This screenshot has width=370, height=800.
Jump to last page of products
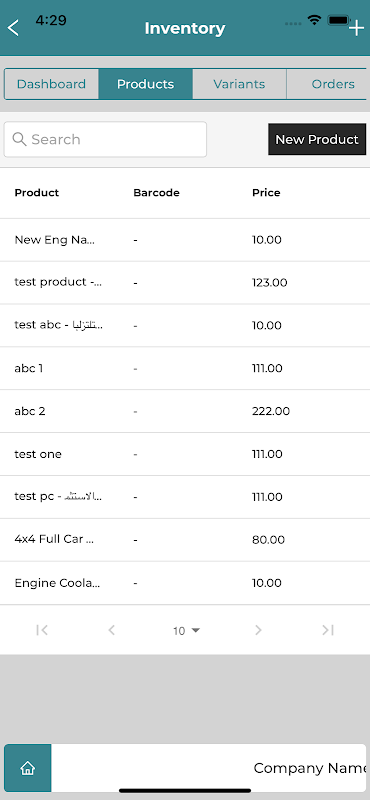(328, 631)
